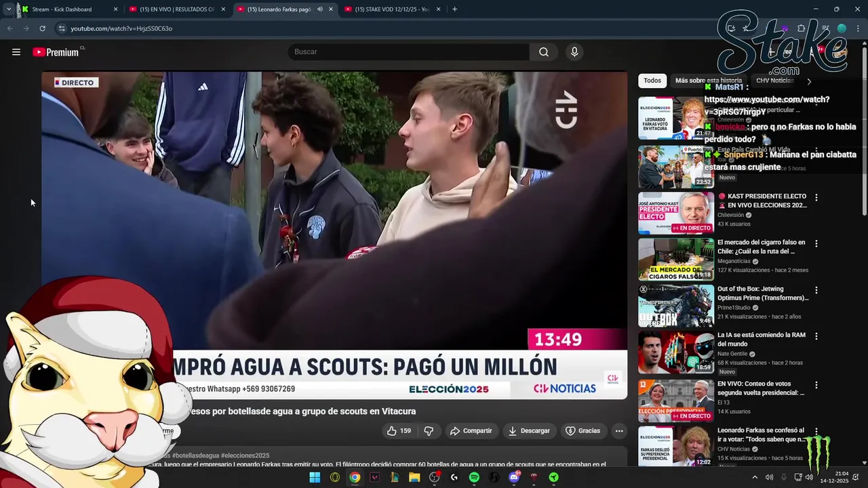Open KAST PRESIDENTE ELECTO live thumbnail
Viewport: 868px width, 488px height.
click(676, 213)
